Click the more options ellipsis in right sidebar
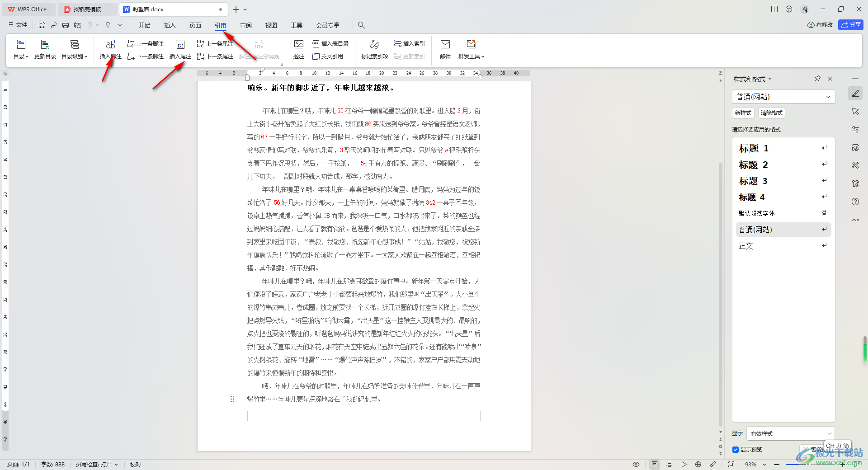Image resolution: width=868 pixels, height=470 pixels. click(x=855, y=220)
